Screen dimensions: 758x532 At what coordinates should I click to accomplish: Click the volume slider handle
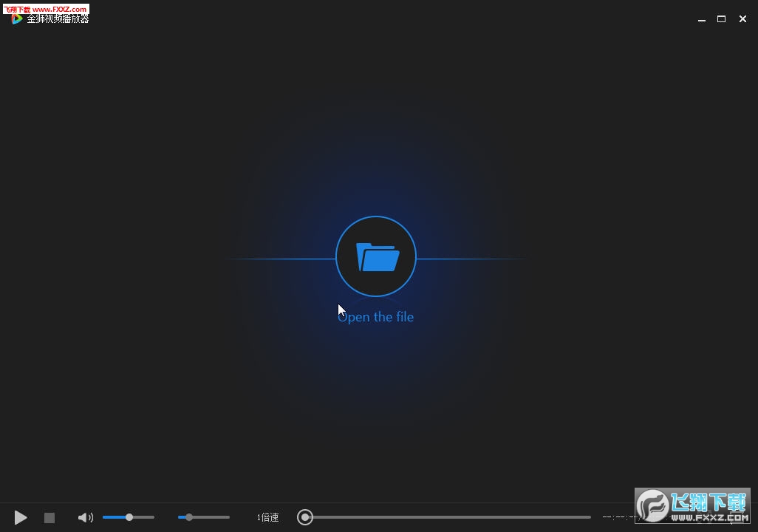tap(129, 517)
